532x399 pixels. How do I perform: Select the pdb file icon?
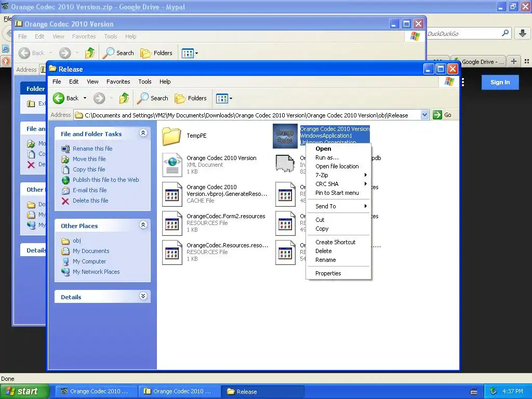285,165
